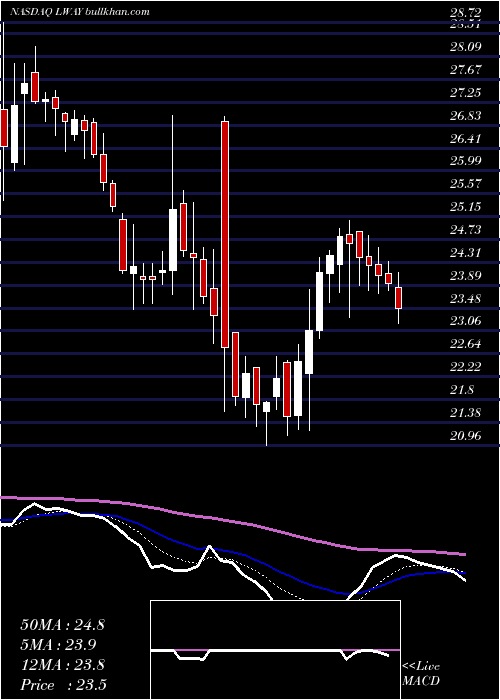This screenshot has height=700, width=500.
Task: Click the 21.8 price axis label
Action: click(462, 390)
